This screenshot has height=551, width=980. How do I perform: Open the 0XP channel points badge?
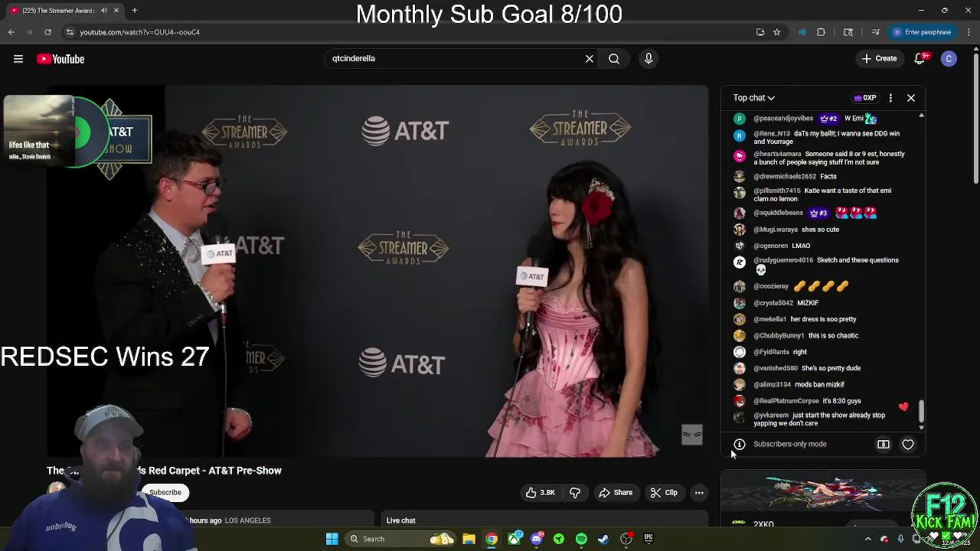(865, 98)
